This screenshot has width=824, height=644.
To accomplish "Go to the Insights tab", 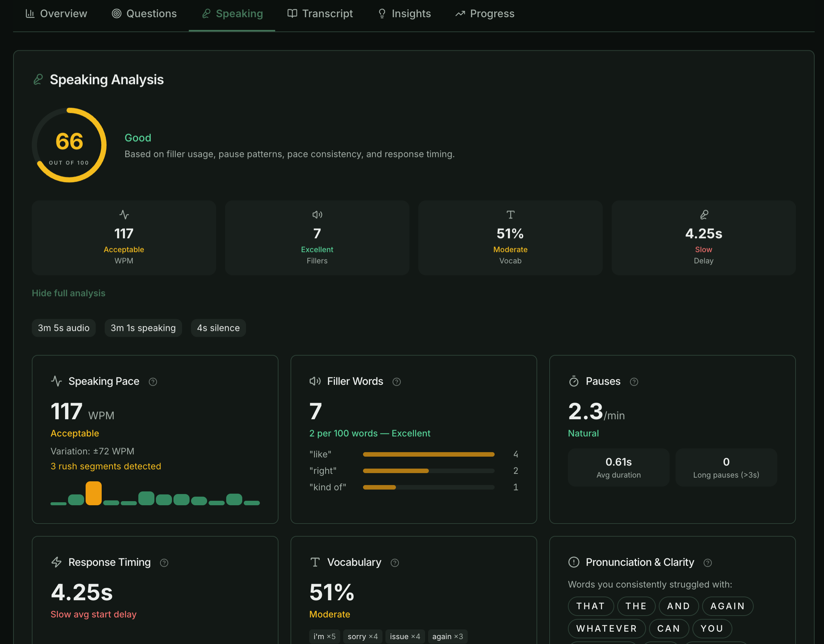I will tap(404, 13).
